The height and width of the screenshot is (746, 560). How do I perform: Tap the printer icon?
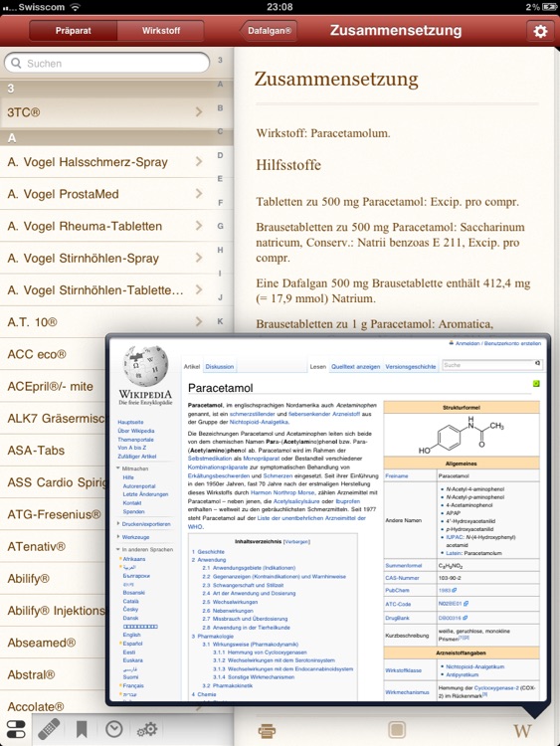[x=267, y=730]
